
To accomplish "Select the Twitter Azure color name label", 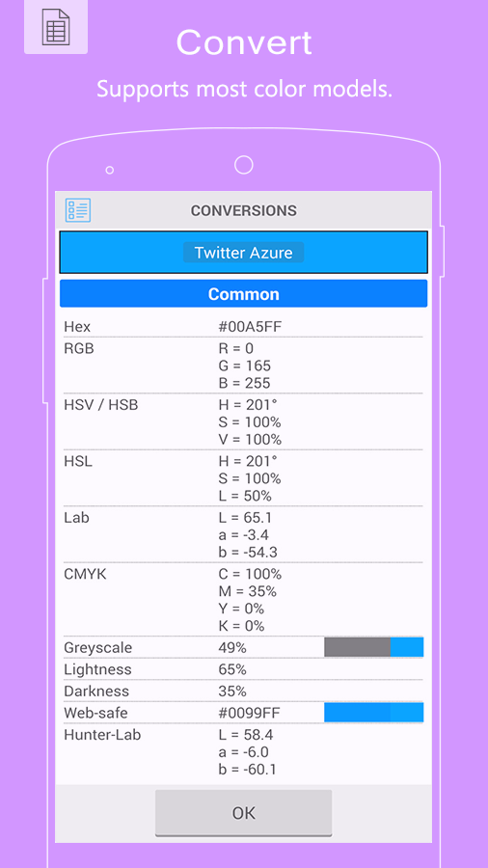I will 243,253.
